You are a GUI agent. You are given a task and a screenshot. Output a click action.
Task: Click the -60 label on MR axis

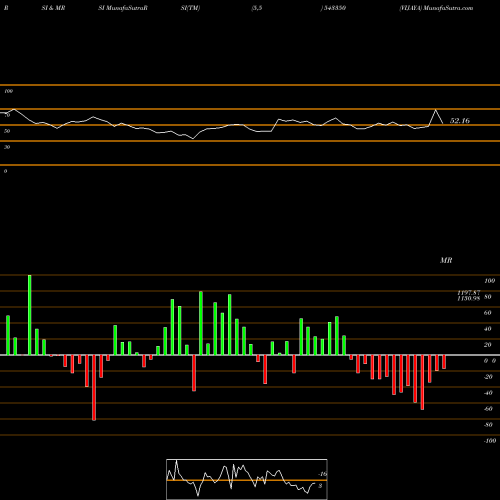(x=488, y=409)
